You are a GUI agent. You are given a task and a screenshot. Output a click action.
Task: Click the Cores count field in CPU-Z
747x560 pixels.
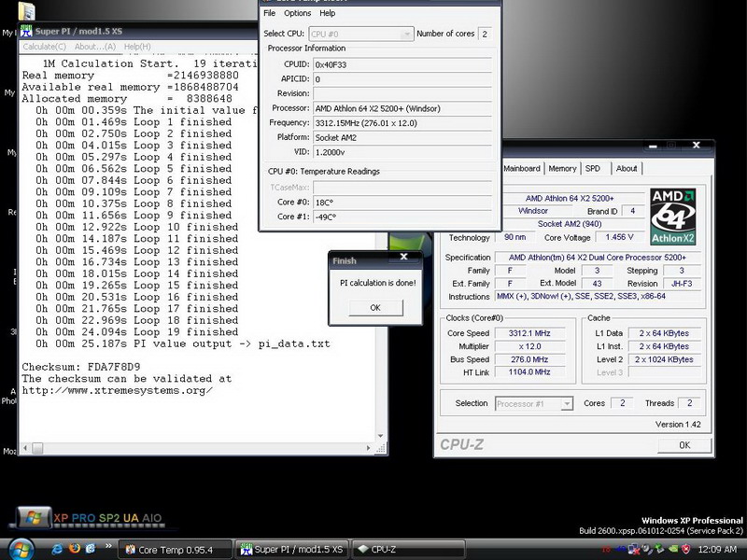click(x=622, y=403)
